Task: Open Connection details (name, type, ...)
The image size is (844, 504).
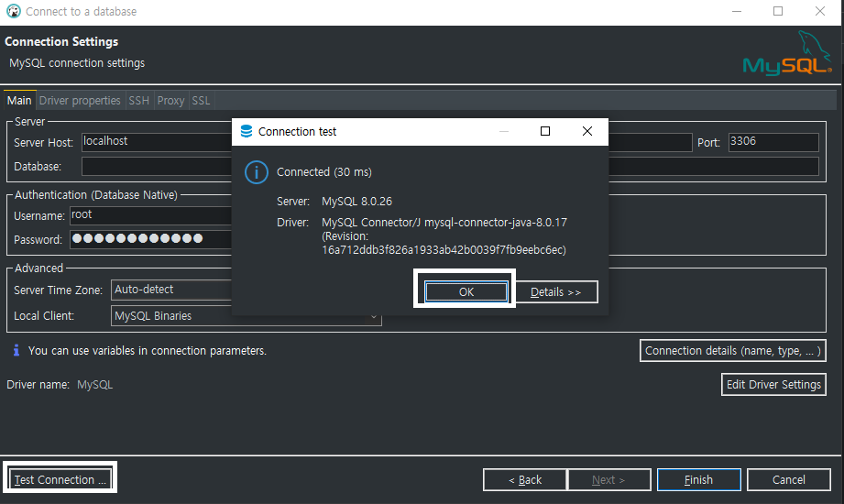Action: click(732, 351)
